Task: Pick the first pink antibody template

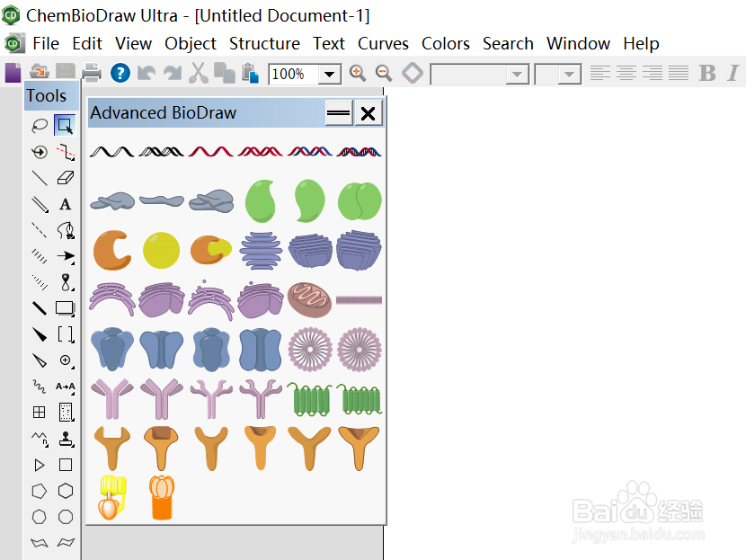Action: (111, 399)
